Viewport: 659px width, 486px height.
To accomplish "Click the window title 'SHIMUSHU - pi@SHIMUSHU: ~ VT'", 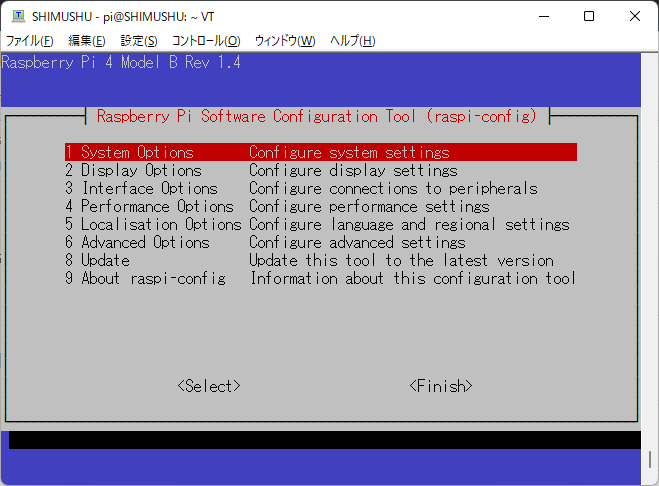I will 123,16.
